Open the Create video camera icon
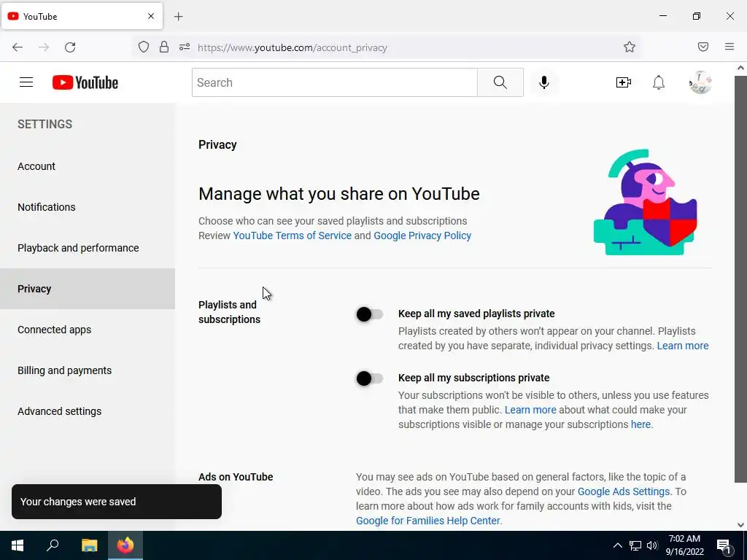This screenshot has width=747, height=560. coord(623,82)
